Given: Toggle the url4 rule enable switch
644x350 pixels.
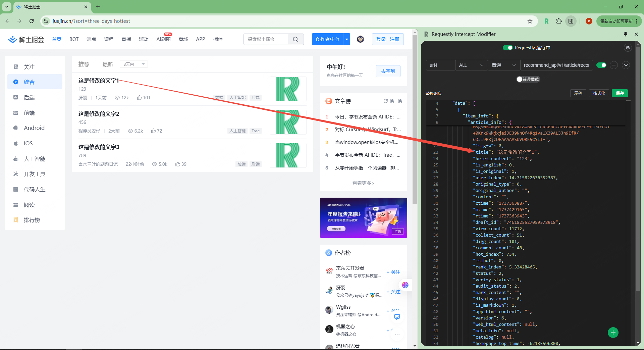Looking at the screenshot, I should (x=601, y=65).
